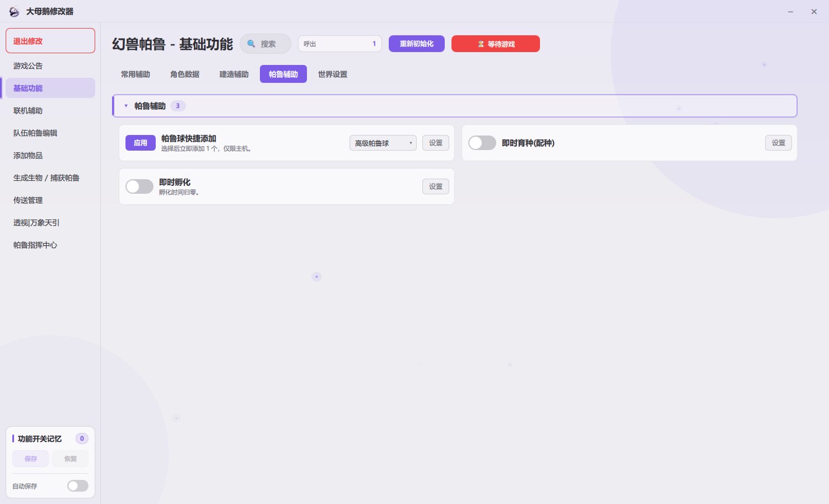Click the 幻兽帕鲁 - 基础功能 page title
The width and height of the screenshot is (829, 504).
(x=173, y=44)
